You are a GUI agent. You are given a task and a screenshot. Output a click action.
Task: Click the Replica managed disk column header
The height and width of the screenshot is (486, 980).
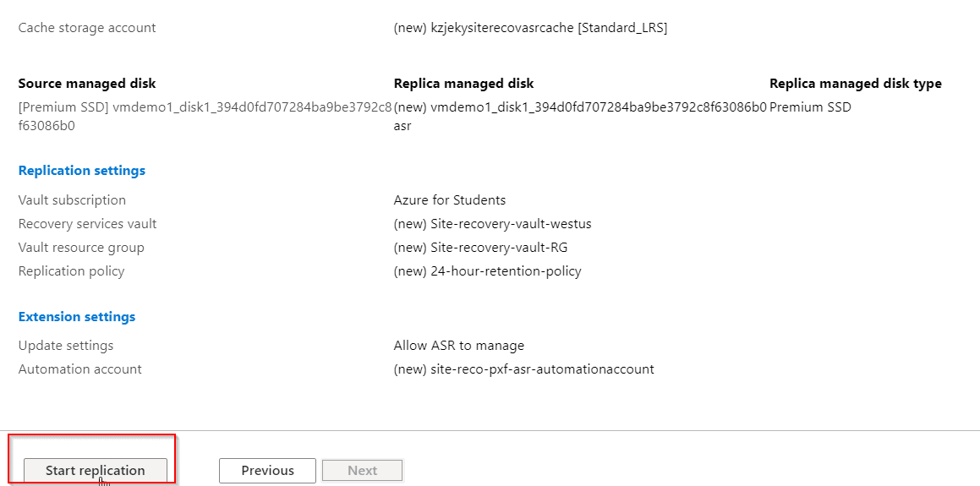click(463, 84)
